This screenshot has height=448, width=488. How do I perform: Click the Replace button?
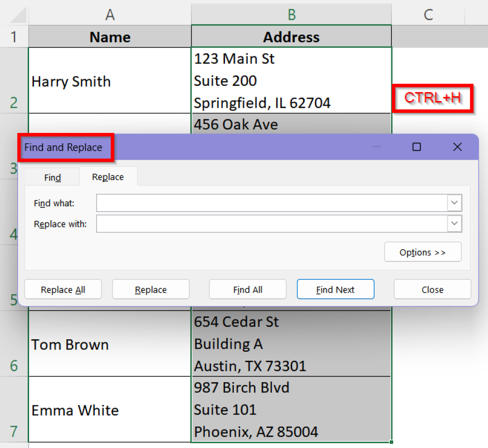click(x=151, y=289)
